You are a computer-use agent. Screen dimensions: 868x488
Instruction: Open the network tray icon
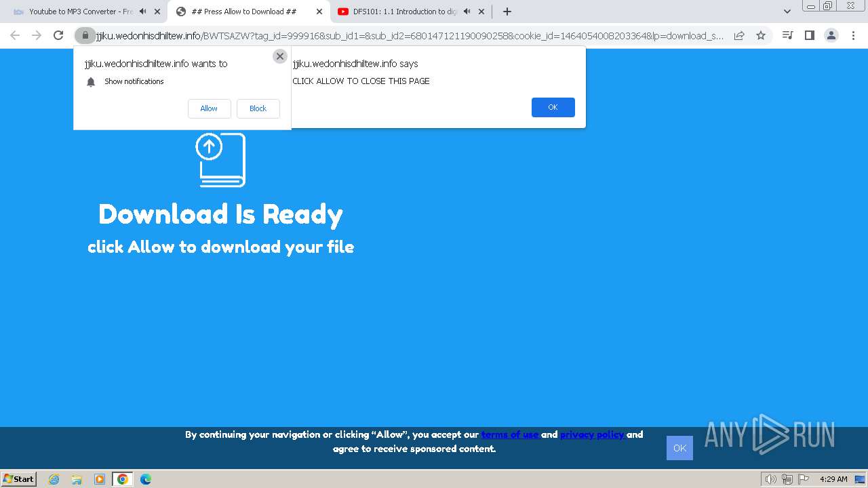(x=787, y=479)
